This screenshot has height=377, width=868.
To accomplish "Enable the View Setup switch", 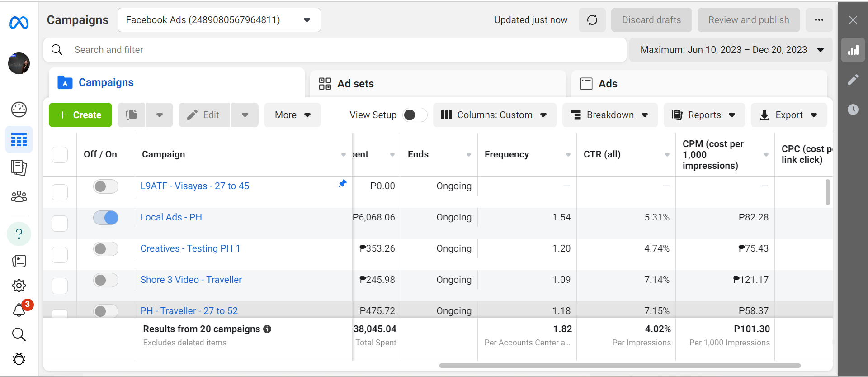I will 415,115.
